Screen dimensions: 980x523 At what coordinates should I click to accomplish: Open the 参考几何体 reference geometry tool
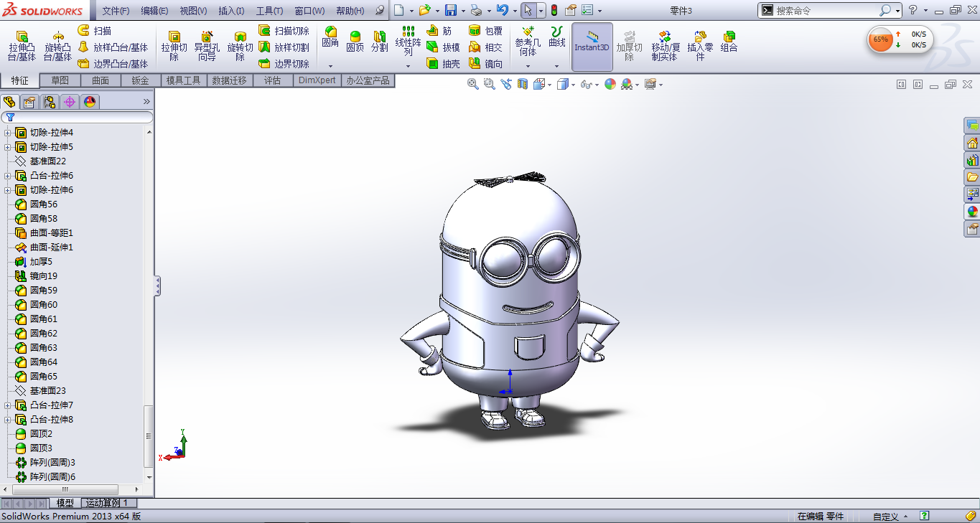click(x=528, y=41)
